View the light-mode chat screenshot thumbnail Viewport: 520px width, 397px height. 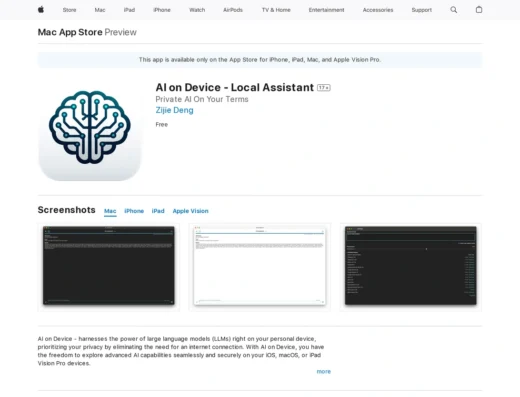260,267
